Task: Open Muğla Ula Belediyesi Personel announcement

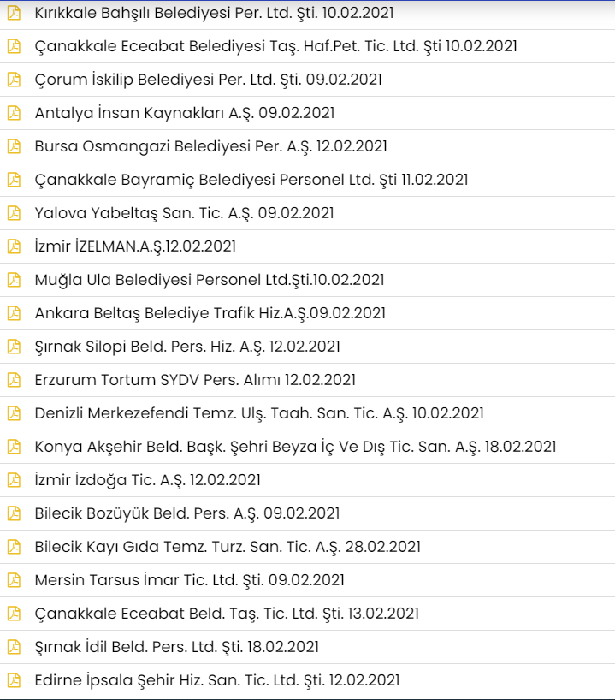Action: (x=210, y=280)
